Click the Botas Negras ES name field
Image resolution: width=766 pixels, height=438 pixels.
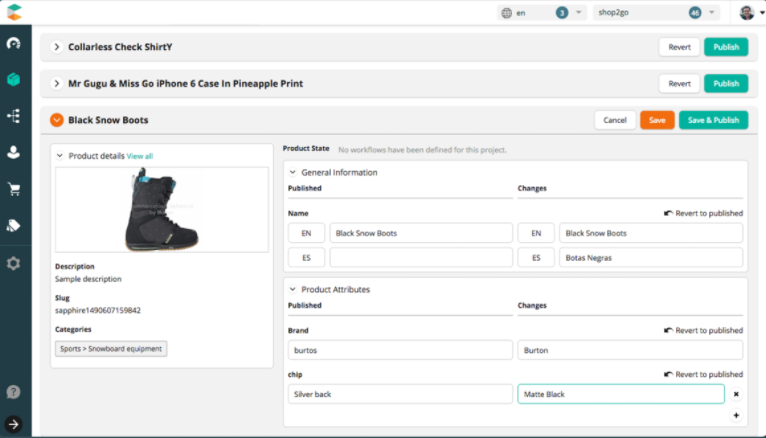pyautogui.click(x=650, y=257)
